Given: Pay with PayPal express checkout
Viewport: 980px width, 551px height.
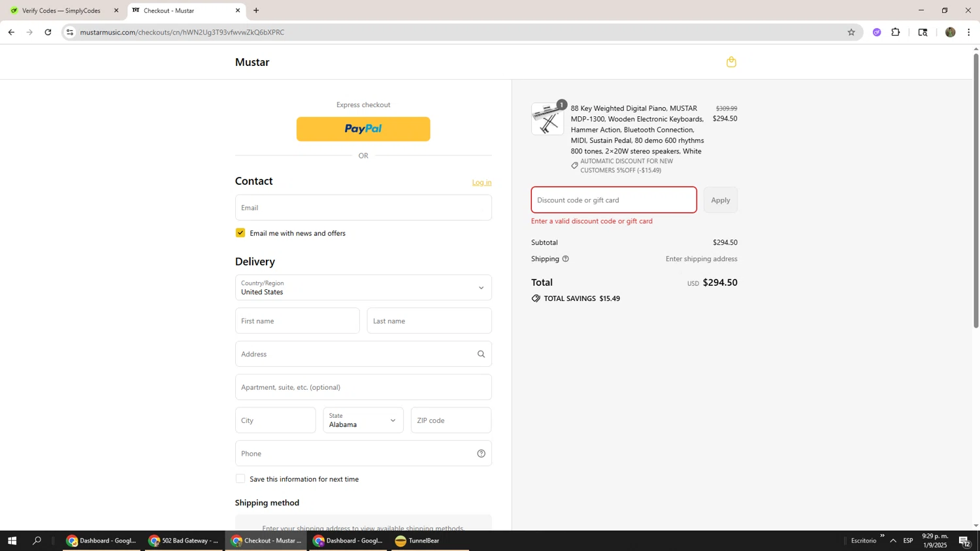Looking at the screenshot, I should (x=363, y=129).
